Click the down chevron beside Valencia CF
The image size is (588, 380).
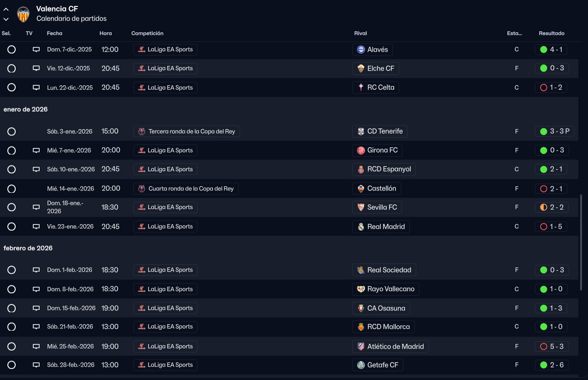[6, 19]
